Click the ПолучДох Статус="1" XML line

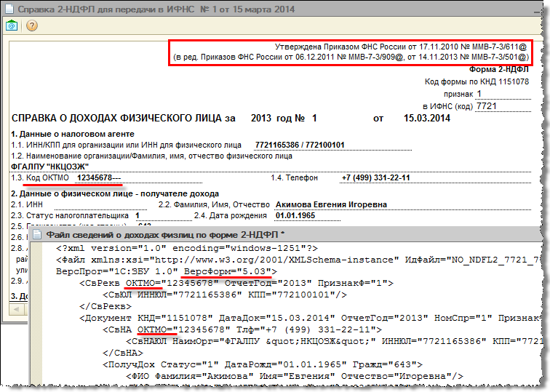(263, 364)
